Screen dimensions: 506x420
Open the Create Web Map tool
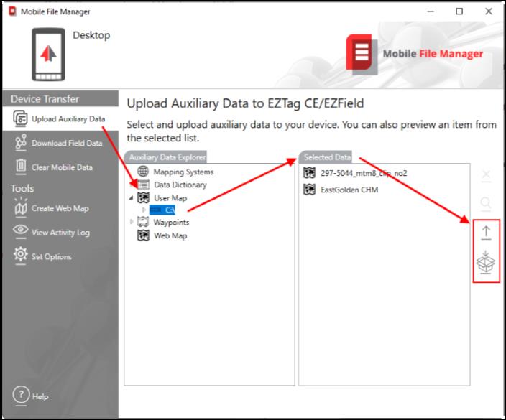pyautogui.click(x=60, y=208)
